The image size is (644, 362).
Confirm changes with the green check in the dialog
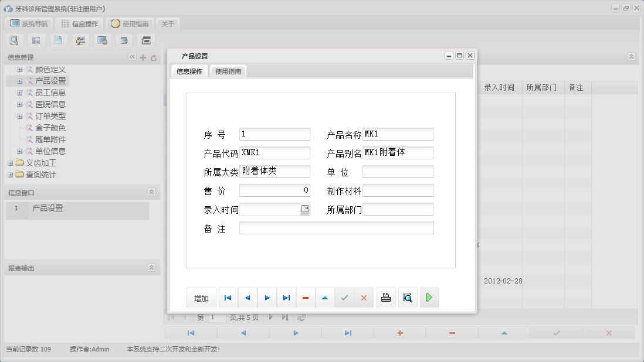(344, 298)
